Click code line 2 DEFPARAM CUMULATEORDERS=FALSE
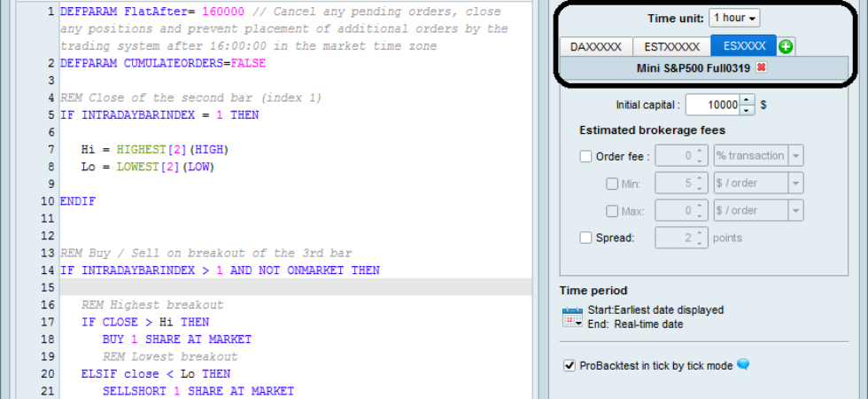 pyautogui.click(x=163, y=63)
